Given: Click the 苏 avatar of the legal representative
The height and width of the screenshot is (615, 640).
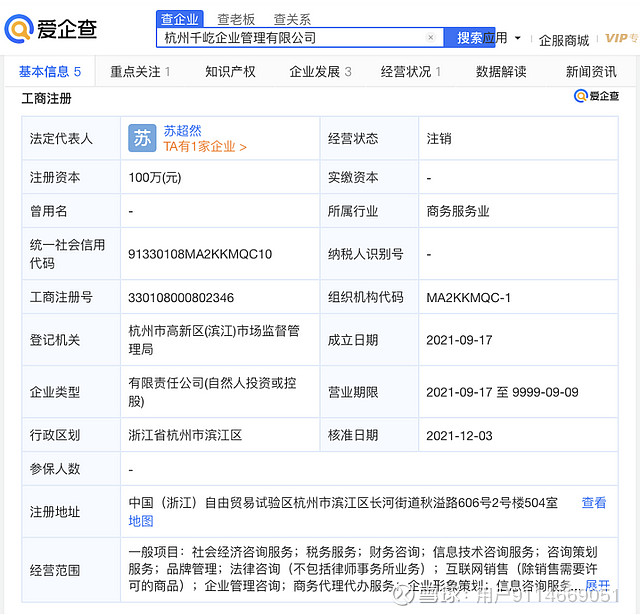Looking at the screenshot, I should 142,138.
